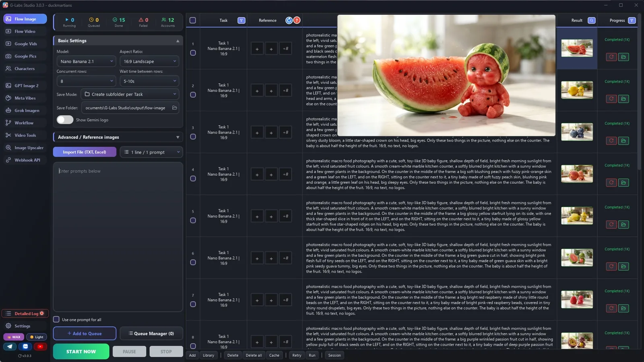Open the YouTube link icon
The image size is (644, 362).
pyautogui.click(x=40, y=346)
